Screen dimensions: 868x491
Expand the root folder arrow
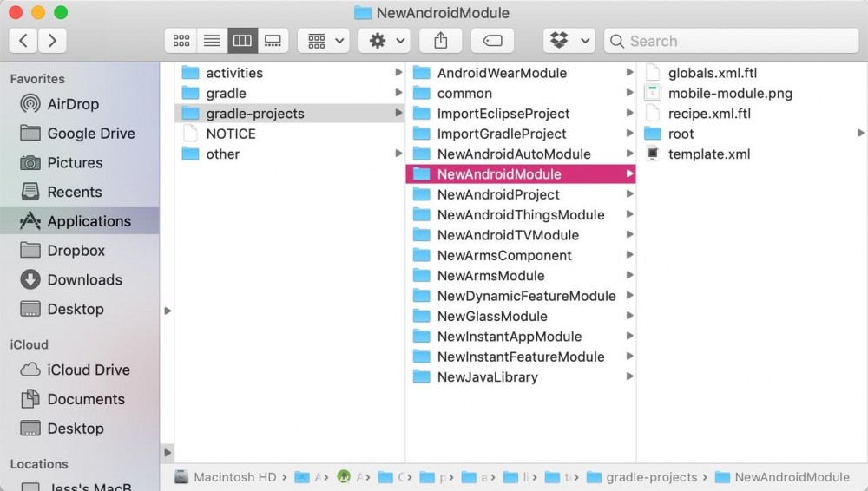pyautogui.click(x=860, y=133)
